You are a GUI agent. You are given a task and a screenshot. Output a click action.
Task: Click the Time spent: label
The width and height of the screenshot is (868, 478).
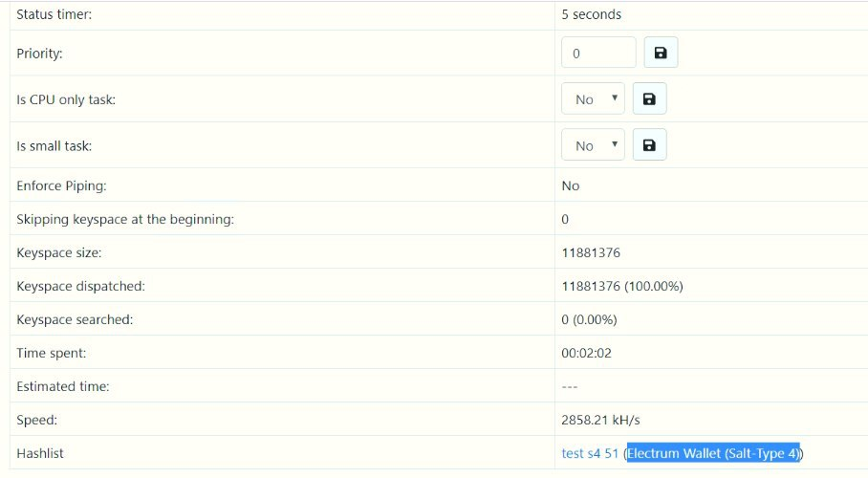[51, 353]
